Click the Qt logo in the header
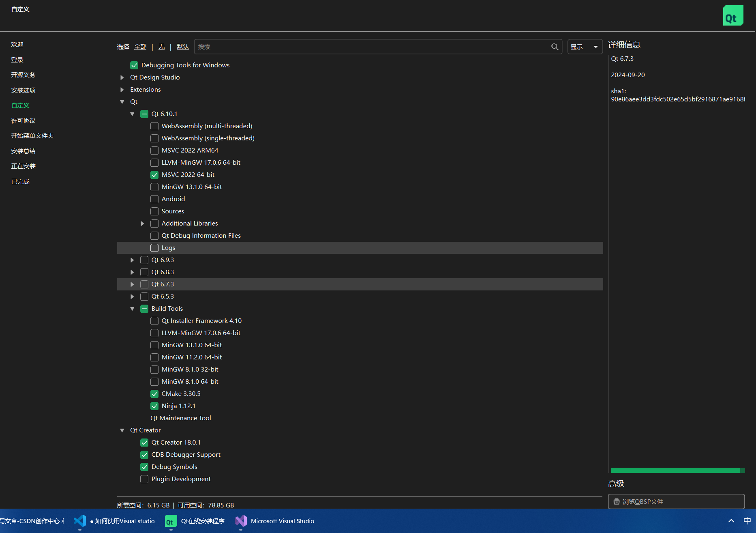 pos(733,15)
